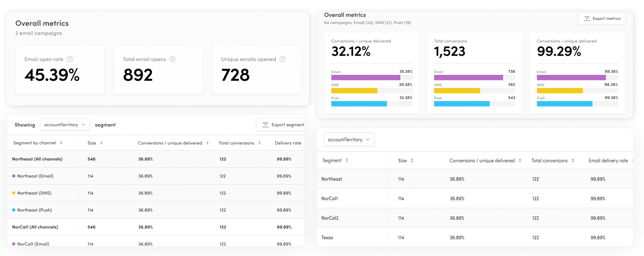Click the Export metrics button
Screen dimensions: 644x256
pyautogui.click(x=602, y=18)
